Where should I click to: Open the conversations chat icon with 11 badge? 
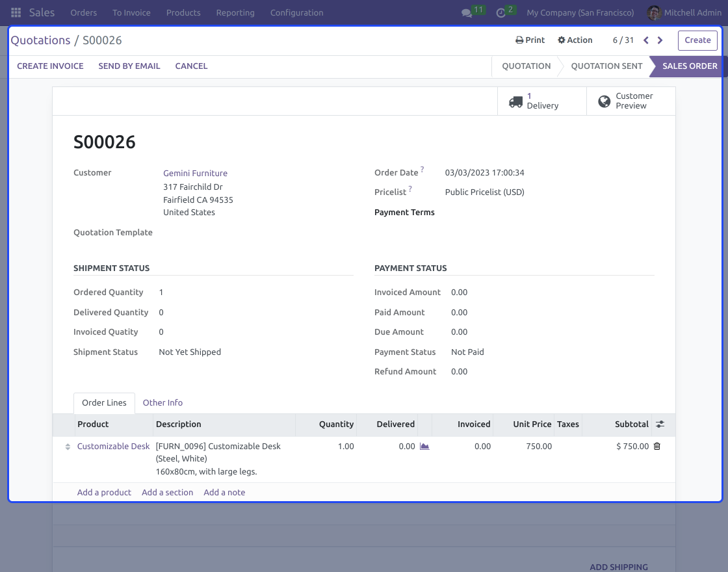click(467, 13)
